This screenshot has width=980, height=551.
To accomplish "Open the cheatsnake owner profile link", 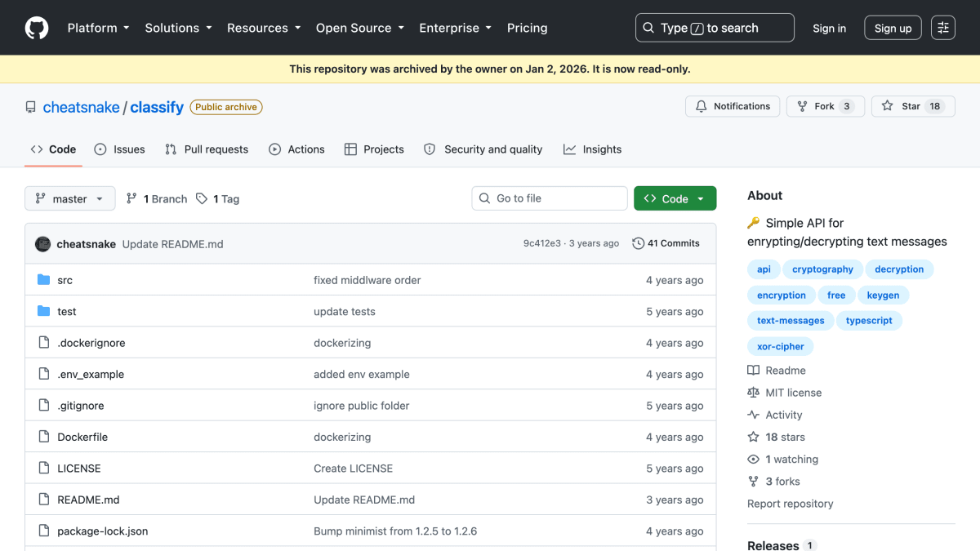I will coord(81,107).
